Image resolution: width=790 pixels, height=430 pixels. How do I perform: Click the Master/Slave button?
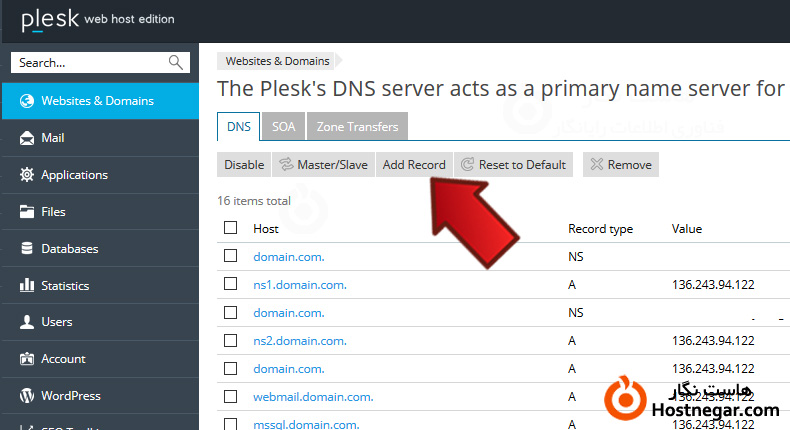coord(322,165)
